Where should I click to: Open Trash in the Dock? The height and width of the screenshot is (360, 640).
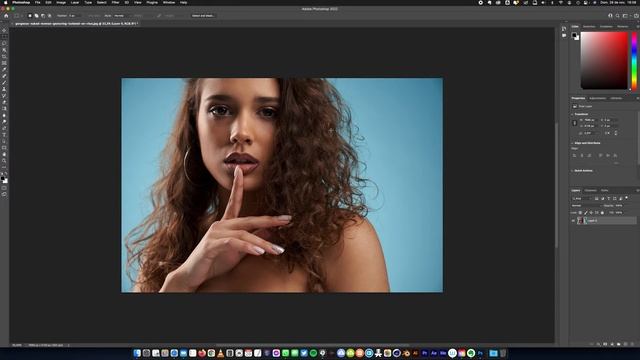[503, 353]
